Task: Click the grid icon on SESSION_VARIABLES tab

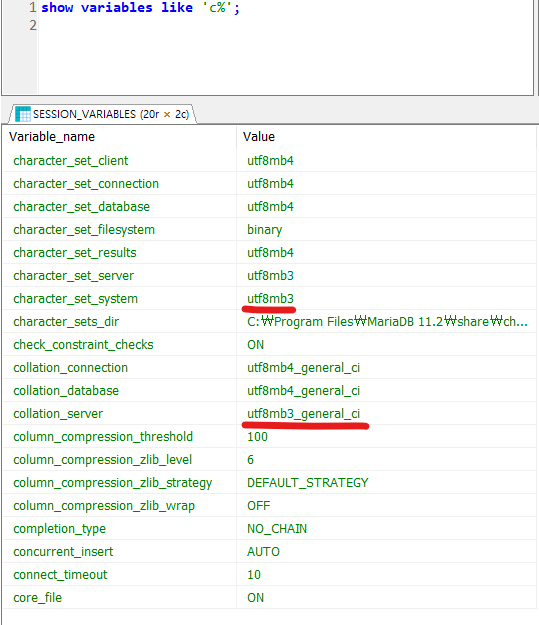Action: (23, 114)
